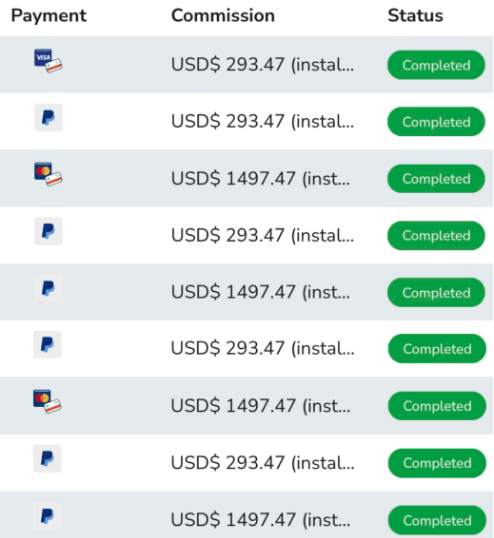The height and width of the screenshot is (538, 494).
Task: Click the Completed badge in the sixth row
Action: point(437,349)
